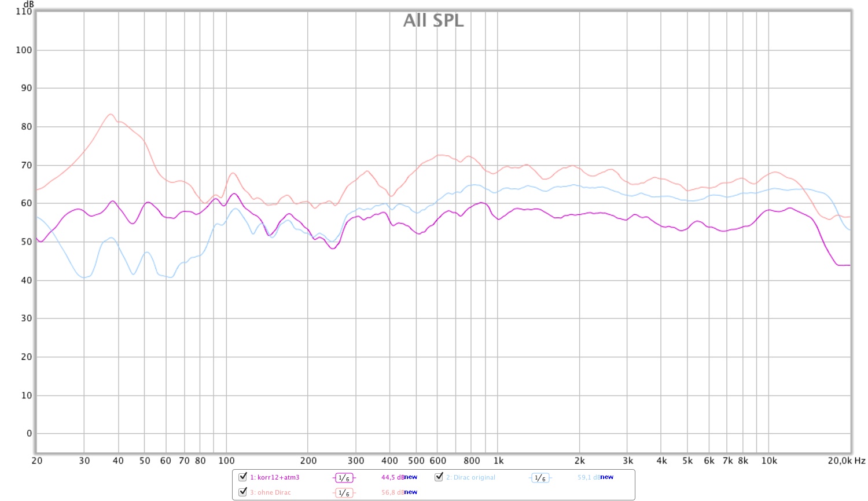Click the 'new' tag beside 59,1 dB
This screenshot has height=501, width=868.
click(607, 477)
